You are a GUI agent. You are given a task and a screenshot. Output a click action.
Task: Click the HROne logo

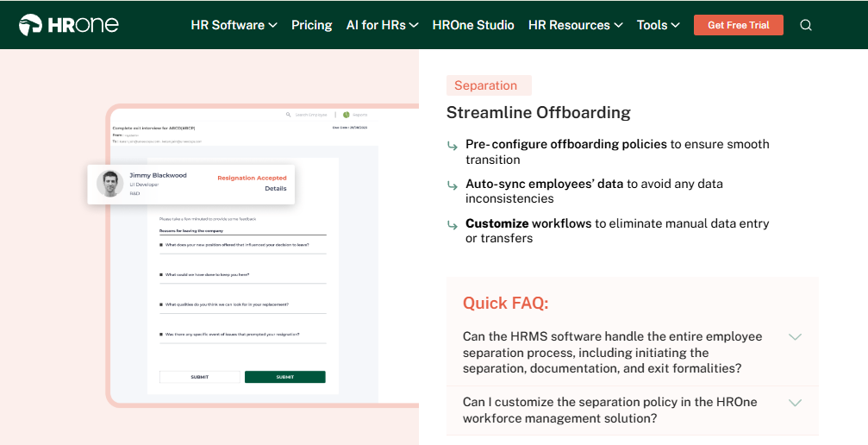69,25
